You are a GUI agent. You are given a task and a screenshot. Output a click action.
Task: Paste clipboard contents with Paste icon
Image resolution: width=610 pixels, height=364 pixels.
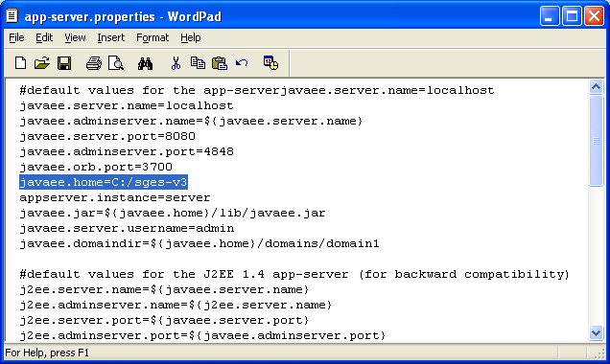click(220, 63)
